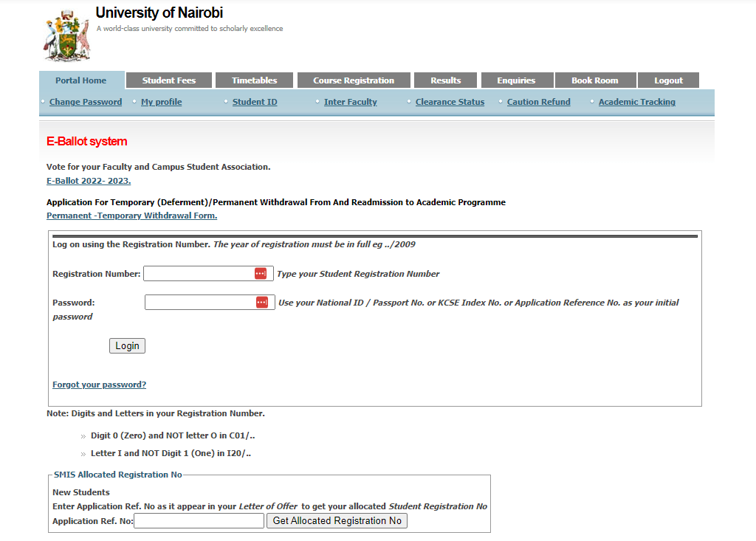This screenshot has height=541, width=756.
Task: Open Academic Tracking
Action: (x=636, y=101)
